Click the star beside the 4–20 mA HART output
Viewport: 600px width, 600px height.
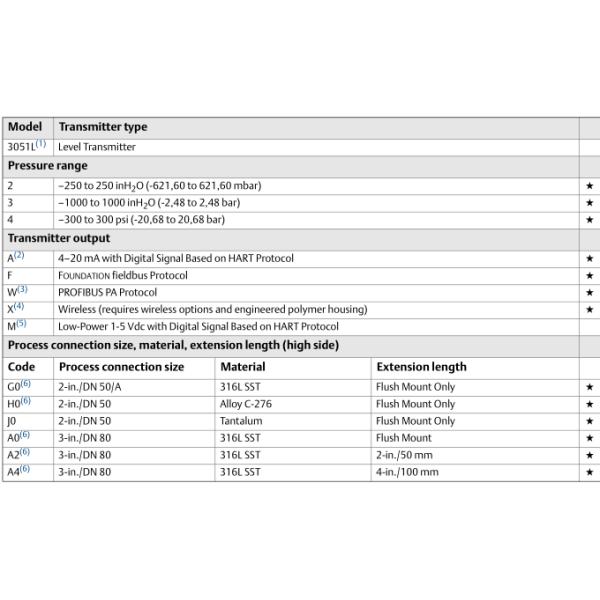[589, 259]
